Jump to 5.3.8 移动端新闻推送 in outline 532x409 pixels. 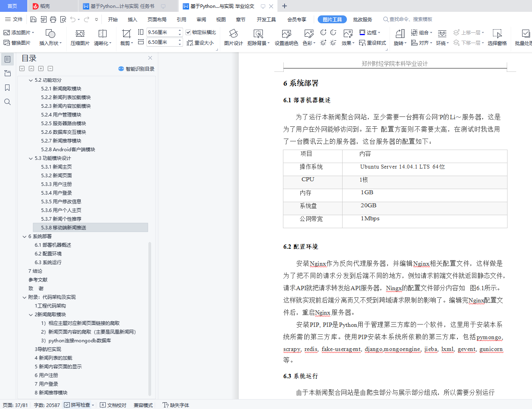point(90,228)
